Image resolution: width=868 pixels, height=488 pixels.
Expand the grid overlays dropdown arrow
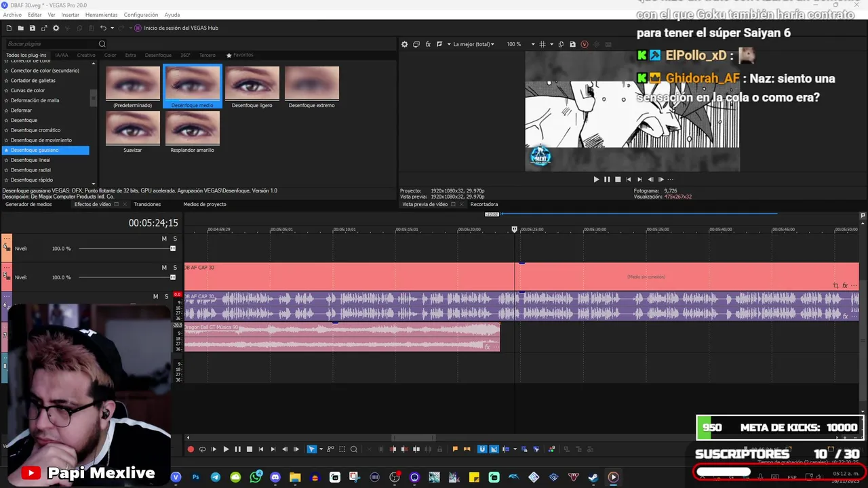(x=551, y=44)
